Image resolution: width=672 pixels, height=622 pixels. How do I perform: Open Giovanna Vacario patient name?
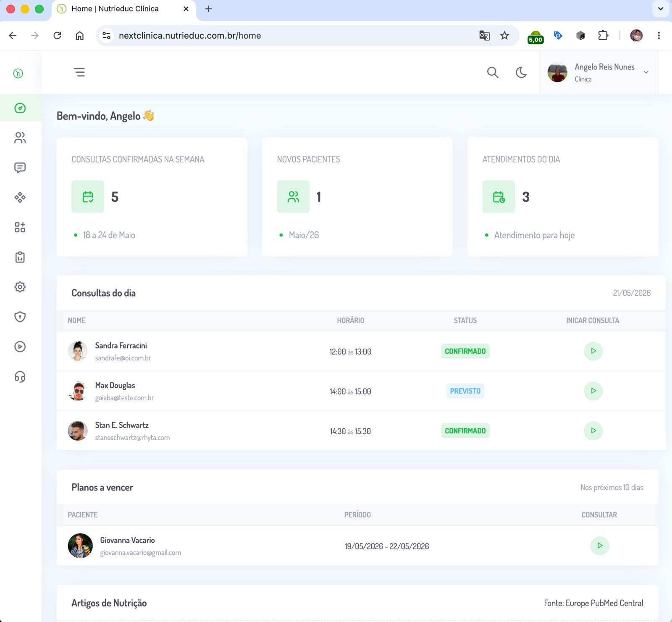click(x=127, y=540)
